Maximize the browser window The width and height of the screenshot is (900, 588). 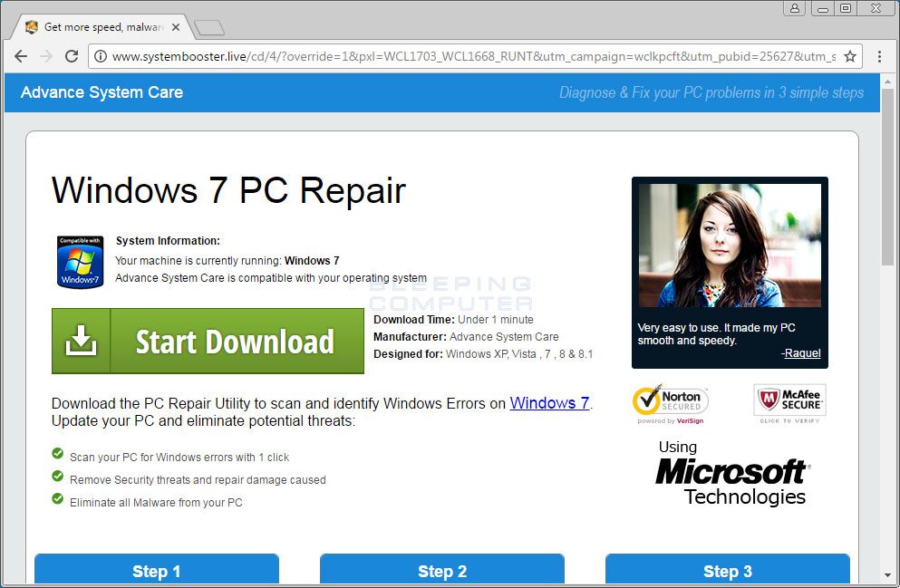coord(846,8)
